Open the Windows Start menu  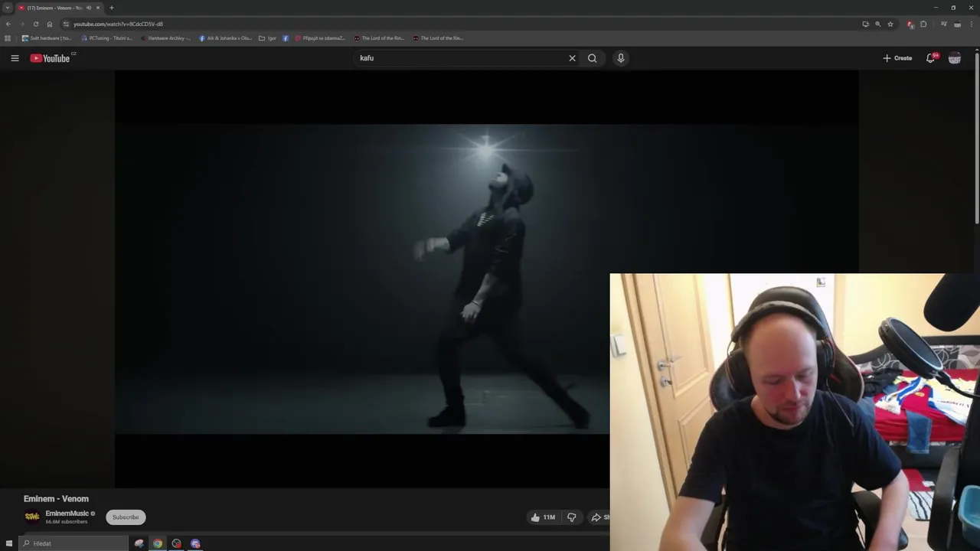point(9,543)
